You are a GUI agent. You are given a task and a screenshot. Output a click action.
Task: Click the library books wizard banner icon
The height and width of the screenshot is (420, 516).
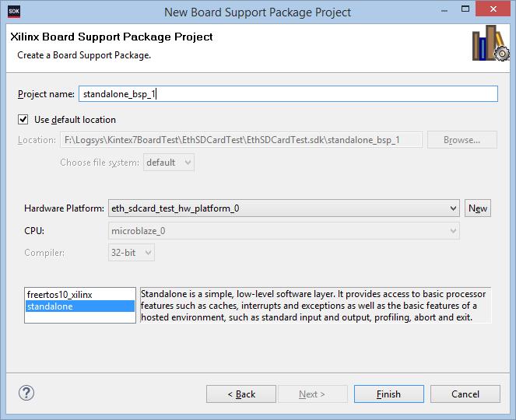(x=490, y=44)
